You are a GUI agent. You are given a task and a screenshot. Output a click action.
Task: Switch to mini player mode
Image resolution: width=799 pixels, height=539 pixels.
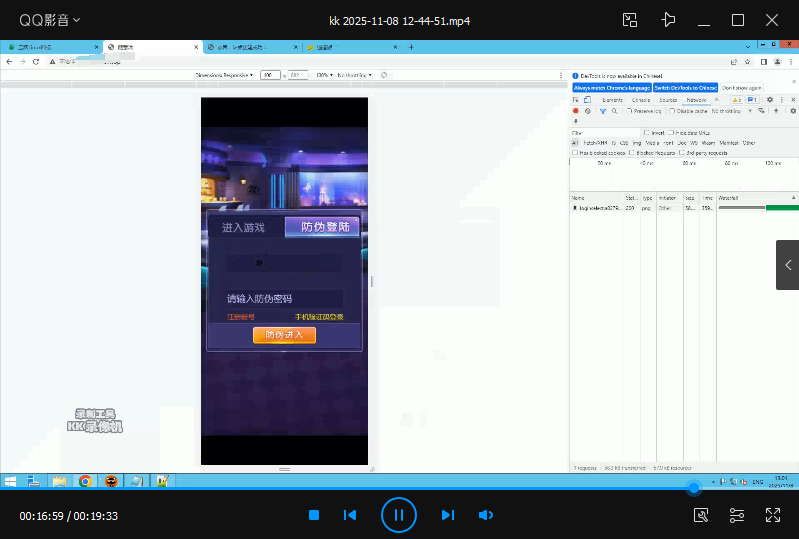coord(630,20)
